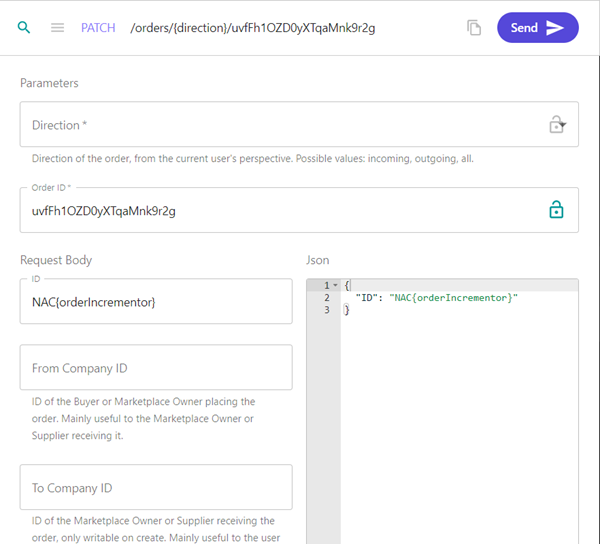This screenshot has height=544, width=600.
Task: Toggle the Direction field lock icon
Action: 557,125
